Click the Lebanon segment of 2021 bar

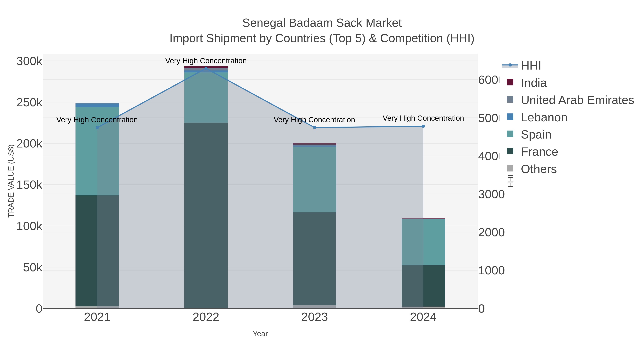(97, 105)
